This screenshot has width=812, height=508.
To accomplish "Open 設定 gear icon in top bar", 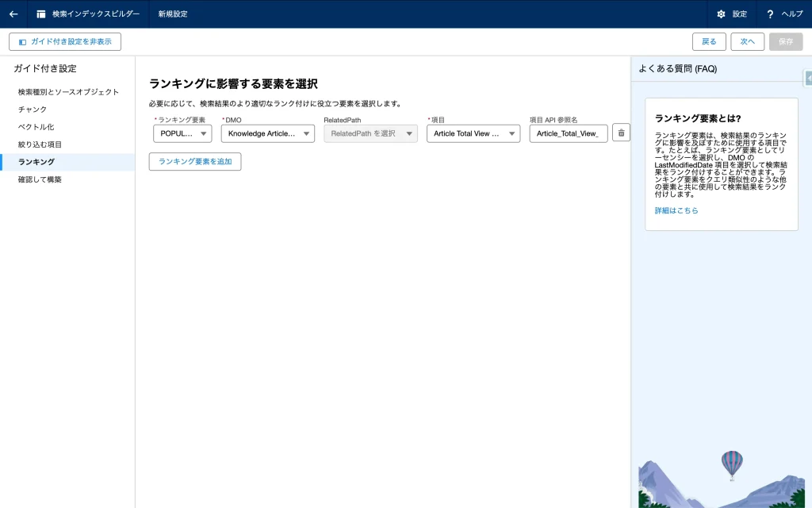I will click(x=721, y=14).
